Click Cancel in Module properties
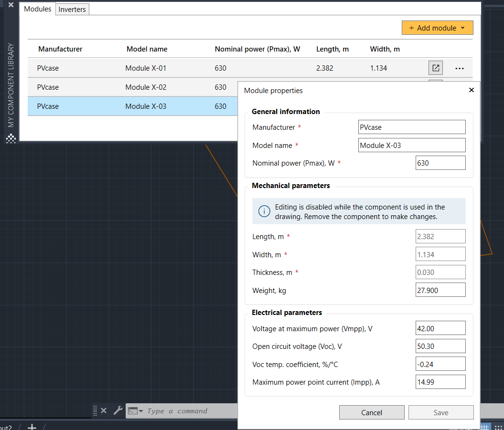This screenshot has height=430, width=504. point(372,412)
